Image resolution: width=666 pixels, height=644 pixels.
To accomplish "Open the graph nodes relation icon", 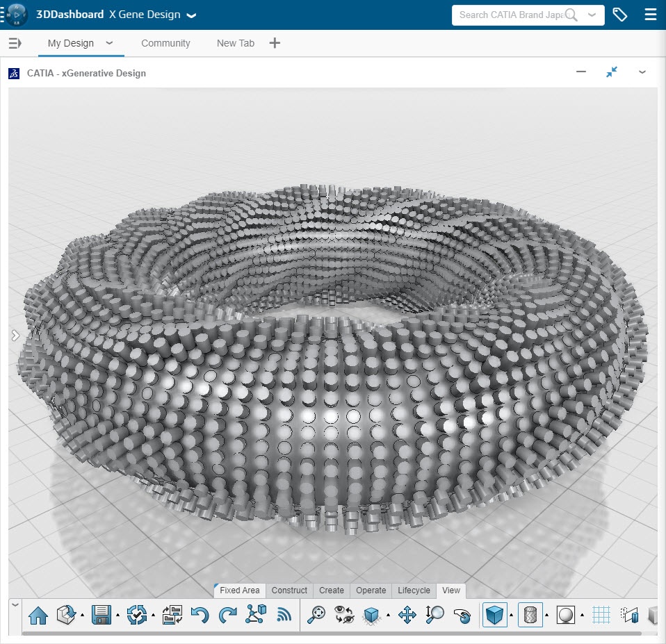I will [256, 614].
